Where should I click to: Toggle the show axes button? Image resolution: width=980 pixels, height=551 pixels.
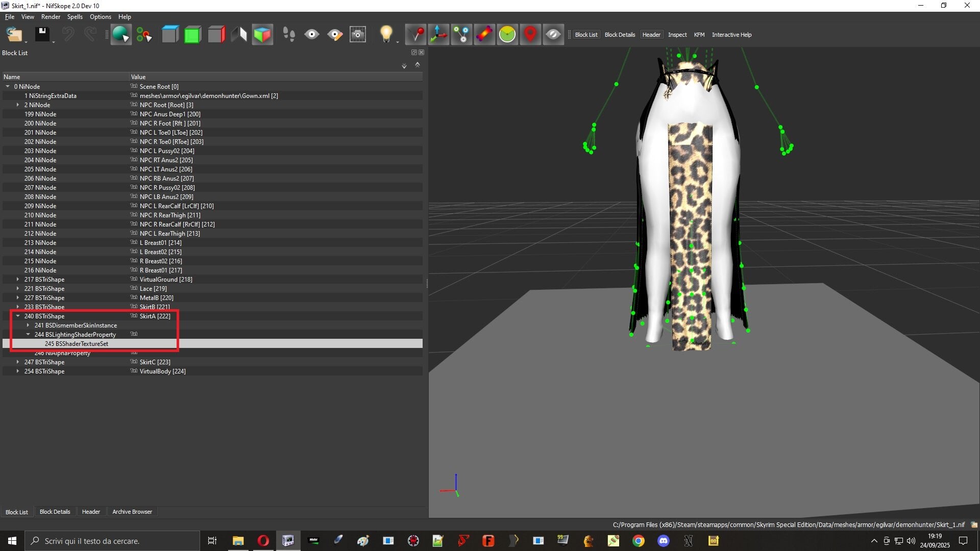[x=438, y=35]
